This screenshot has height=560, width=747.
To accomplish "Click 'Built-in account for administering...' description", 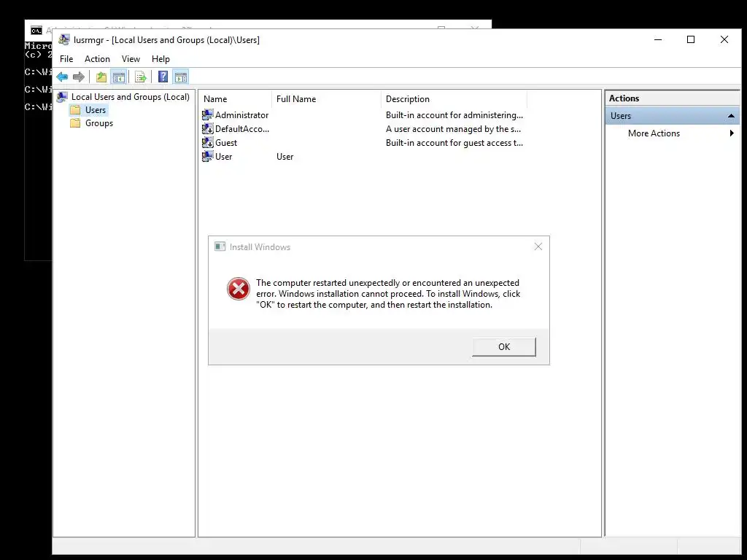I will 454,114.
